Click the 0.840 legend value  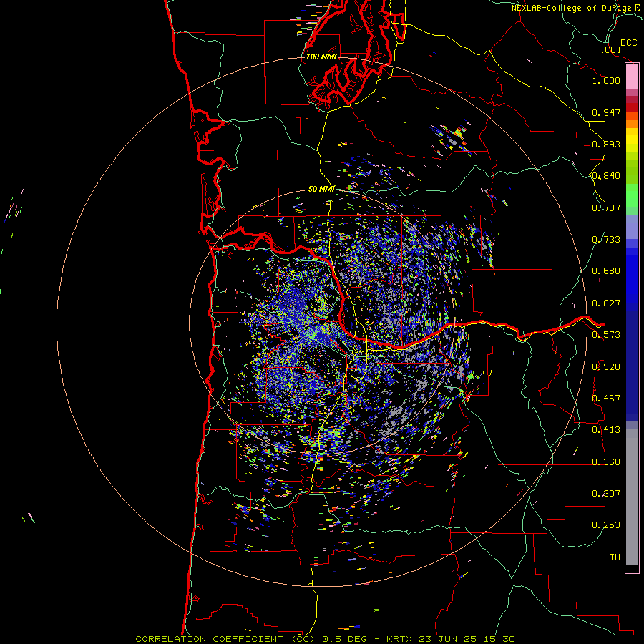click(606, 176)
